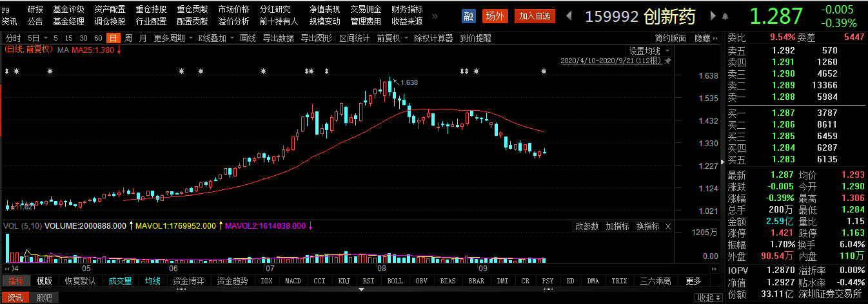Screen dimensions: 868x304
Task: Click the MAVOL2 magenta down arrow
Action: (311, 226)
